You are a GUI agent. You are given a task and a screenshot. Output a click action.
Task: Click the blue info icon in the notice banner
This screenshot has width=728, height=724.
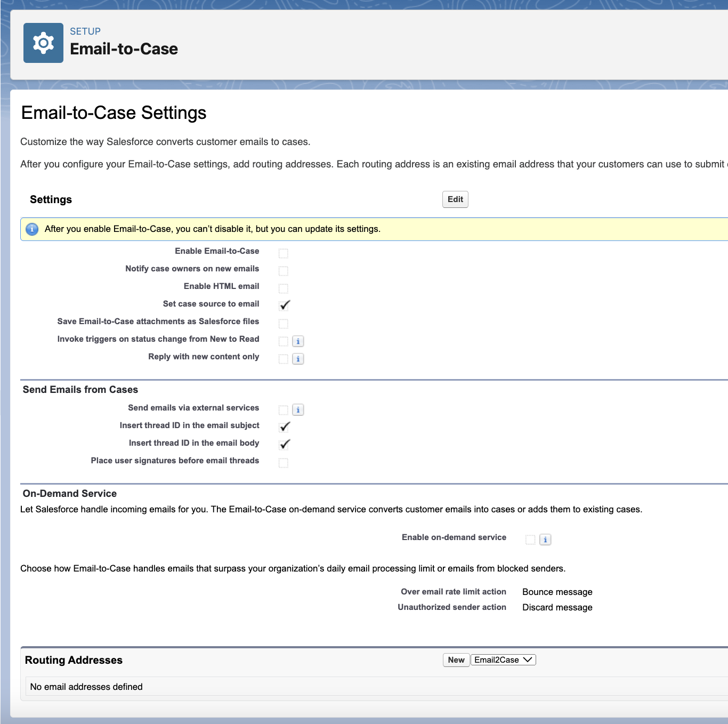[32, 229]
